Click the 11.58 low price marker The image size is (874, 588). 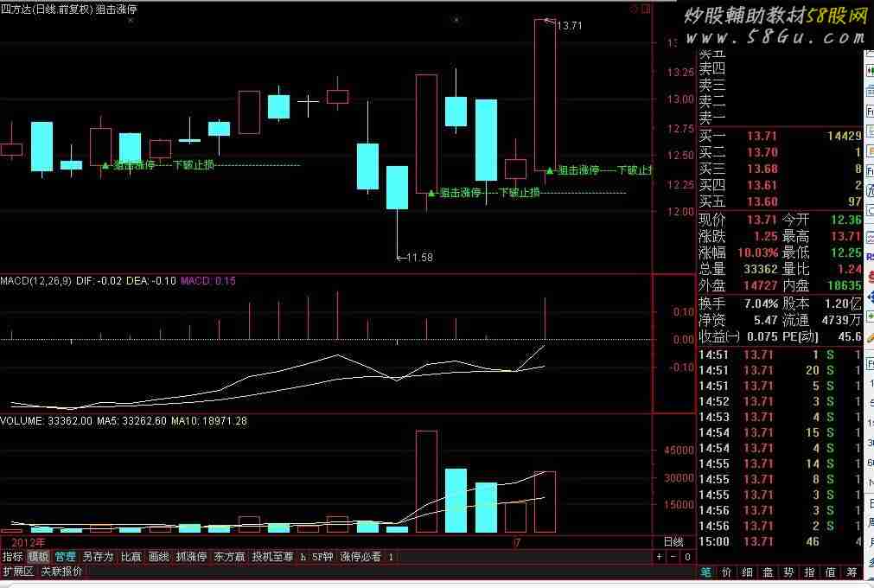[x=420, y=258]
